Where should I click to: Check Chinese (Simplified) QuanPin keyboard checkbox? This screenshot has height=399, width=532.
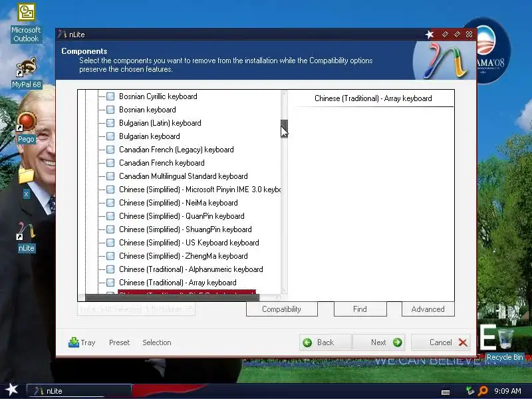click(x=110, y=216)
